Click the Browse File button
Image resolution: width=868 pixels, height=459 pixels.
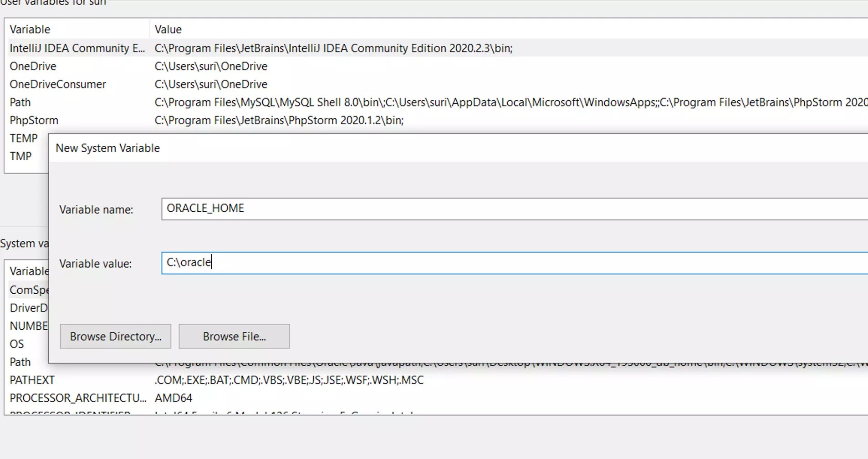pos(234,336)
